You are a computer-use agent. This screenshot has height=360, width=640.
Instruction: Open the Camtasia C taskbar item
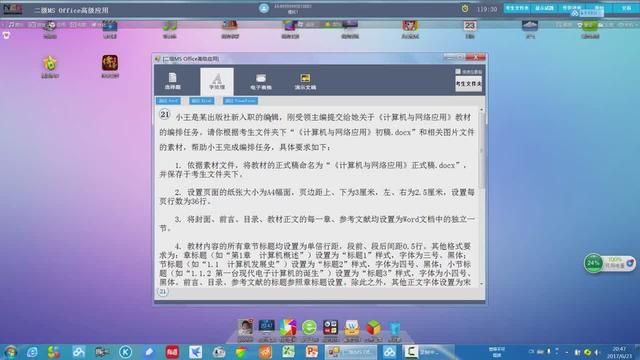pyautogui.click(x=428, y=352)
